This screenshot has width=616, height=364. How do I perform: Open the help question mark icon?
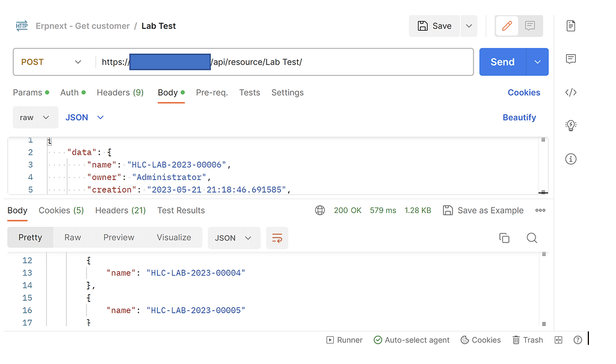pyautogui.click(x=577, y=341)
